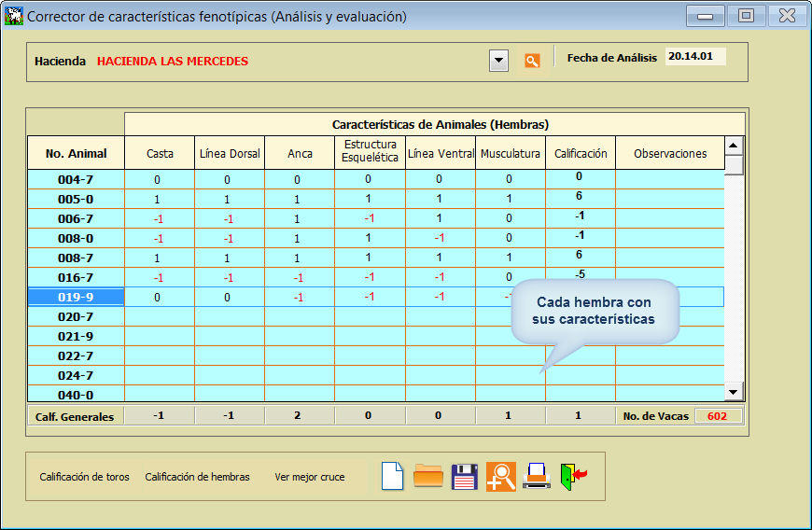Click the No. de Vacas count field
The width and height of the screenshot is (812, 530).
tap(718, 416)
